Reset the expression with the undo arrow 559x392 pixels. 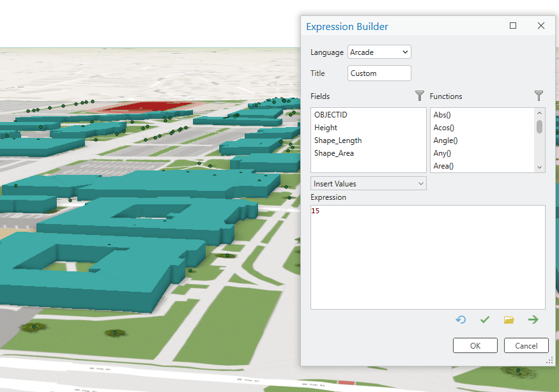[x=461, y=319]
